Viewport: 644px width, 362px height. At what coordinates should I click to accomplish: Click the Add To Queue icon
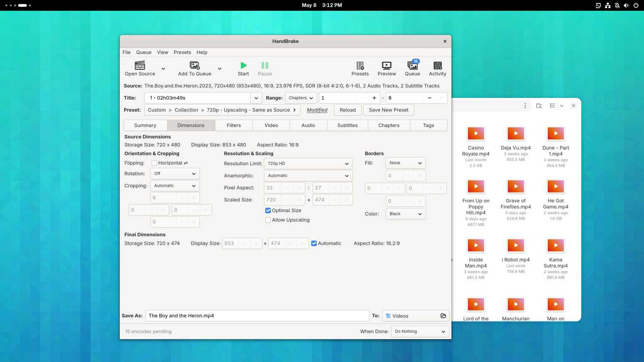pos(194,65)
